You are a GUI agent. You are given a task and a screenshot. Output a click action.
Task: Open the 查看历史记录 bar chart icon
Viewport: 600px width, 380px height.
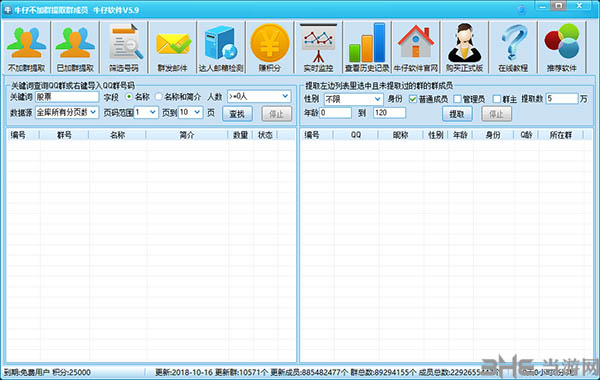(x=367, y=47)
